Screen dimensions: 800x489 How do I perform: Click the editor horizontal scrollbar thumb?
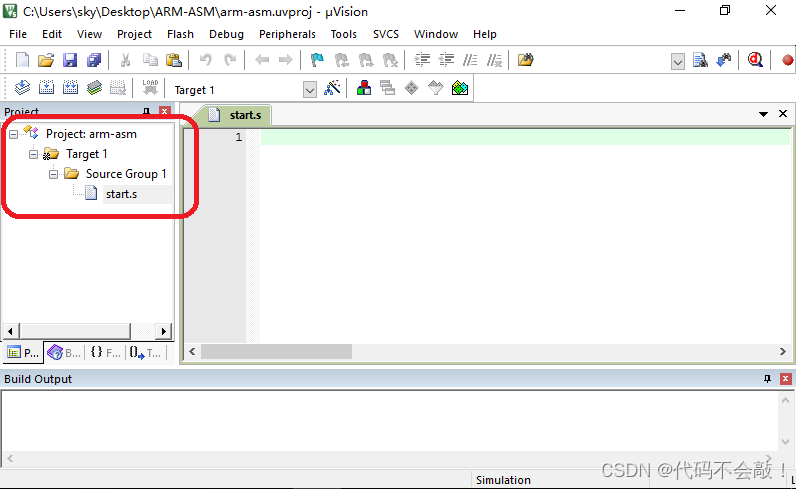point(276,351)
